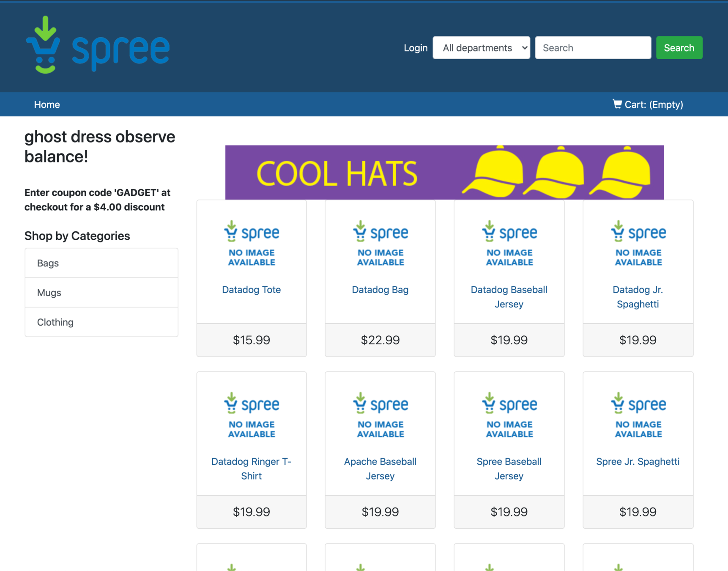Click the Spree logo in header

click(98, 45)
